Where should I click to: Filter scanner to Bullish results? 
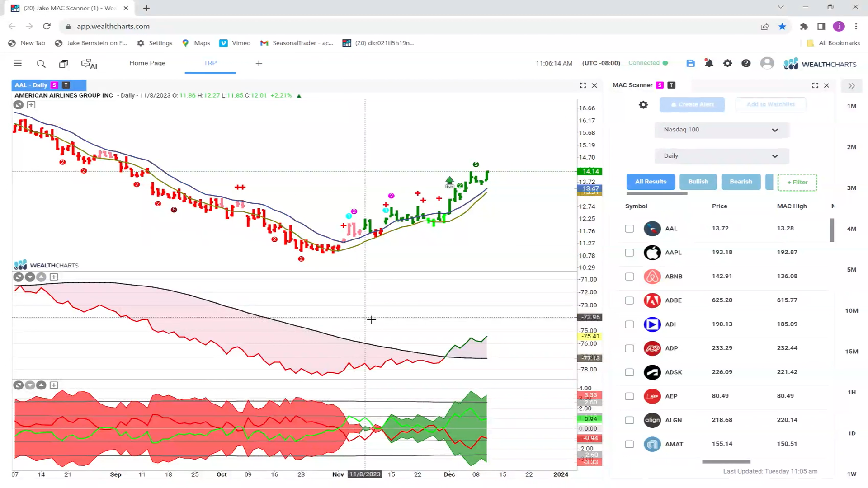pyautogui.click(x=698, y=182)
